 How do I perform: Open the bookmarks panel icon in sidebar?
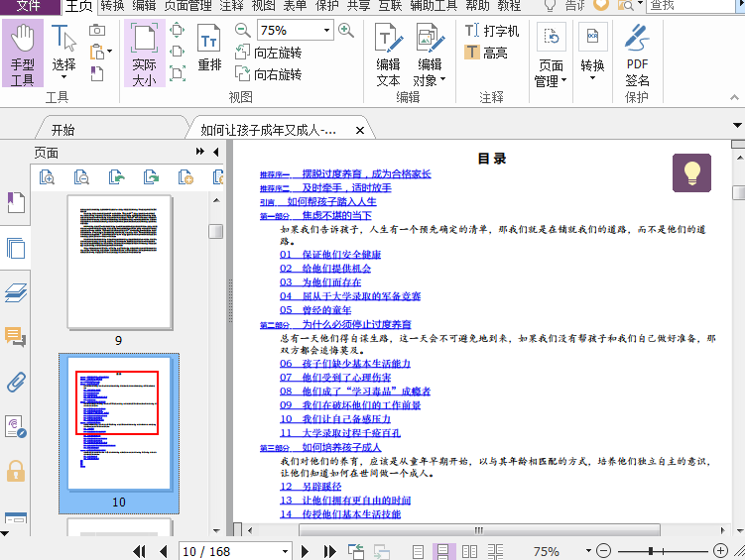coord(16,203)
